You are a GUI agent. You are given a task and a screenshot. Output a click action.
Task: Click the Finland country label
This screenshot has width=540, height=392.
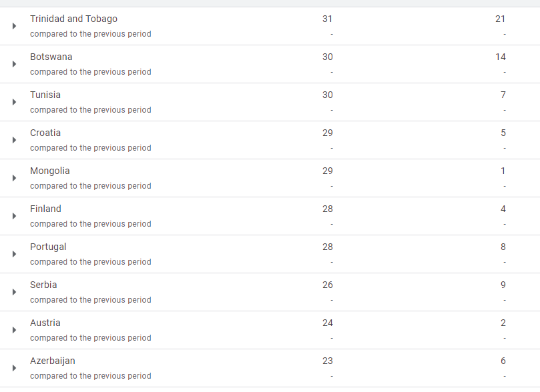(45, 209)
